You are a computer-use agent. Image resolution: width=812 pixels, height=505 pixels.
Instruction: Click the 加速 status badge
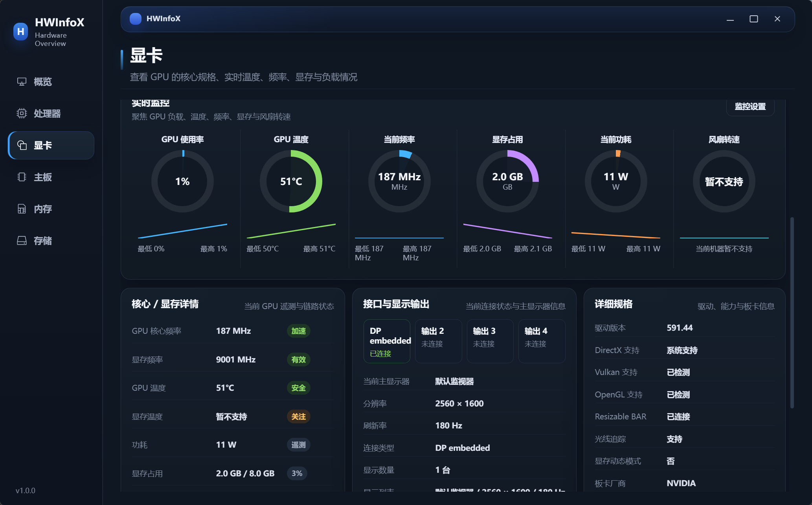(298, 331)
